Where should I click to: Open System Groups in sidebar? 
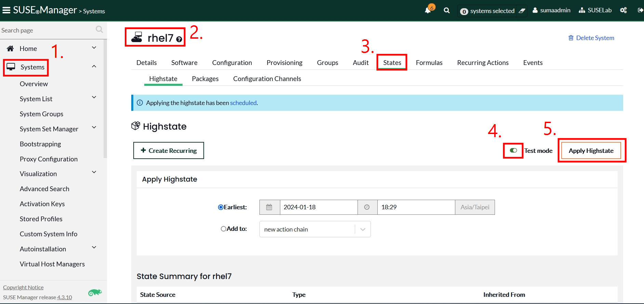click(41, 114)
